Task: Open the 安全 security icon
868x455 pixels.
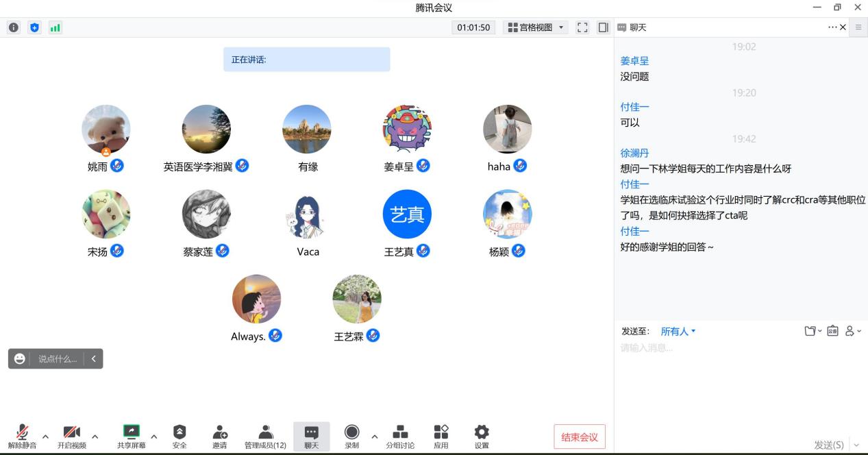Action: pyautogui.click(x=179, y=432)
